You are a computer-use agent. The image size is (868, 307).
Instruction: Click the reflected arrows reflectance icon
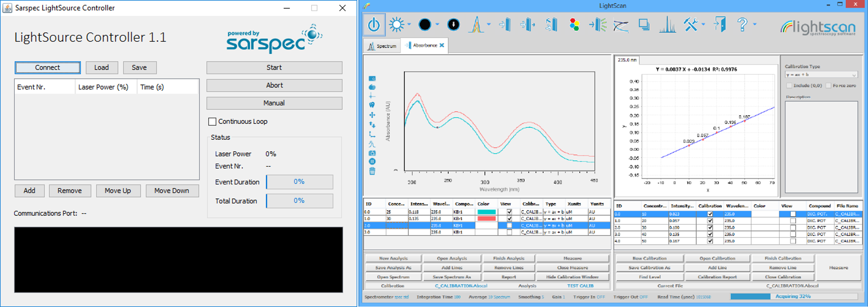[551, 25]
